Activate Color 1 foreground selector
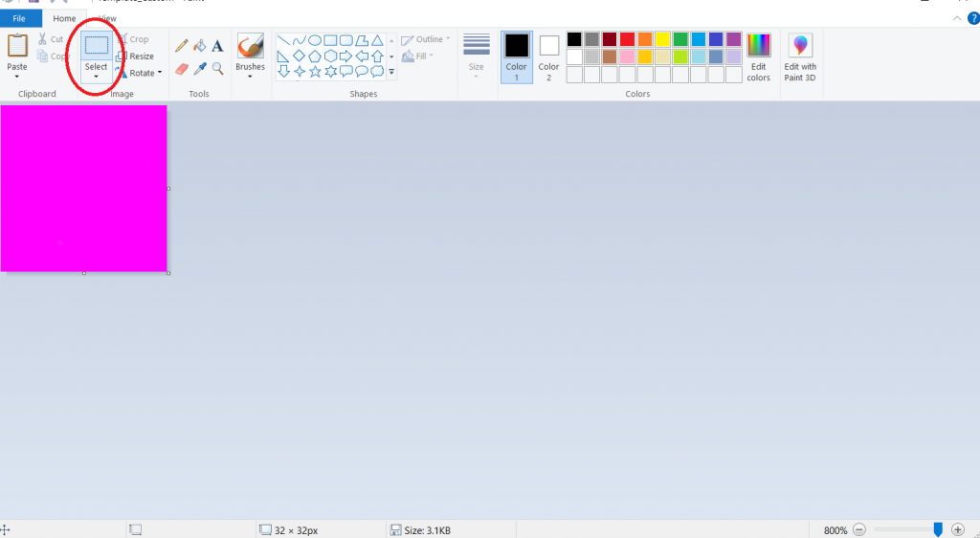 tap(517, 57)
